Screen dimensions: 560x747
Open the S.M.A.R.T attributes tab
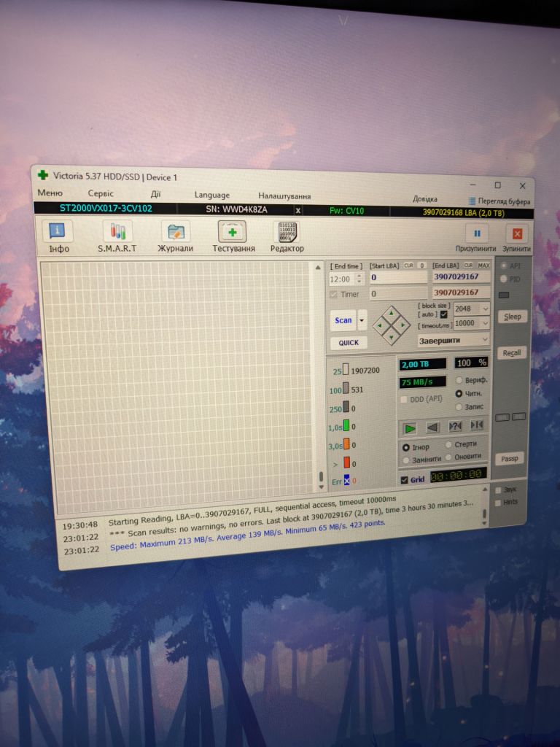coord(117,237)
